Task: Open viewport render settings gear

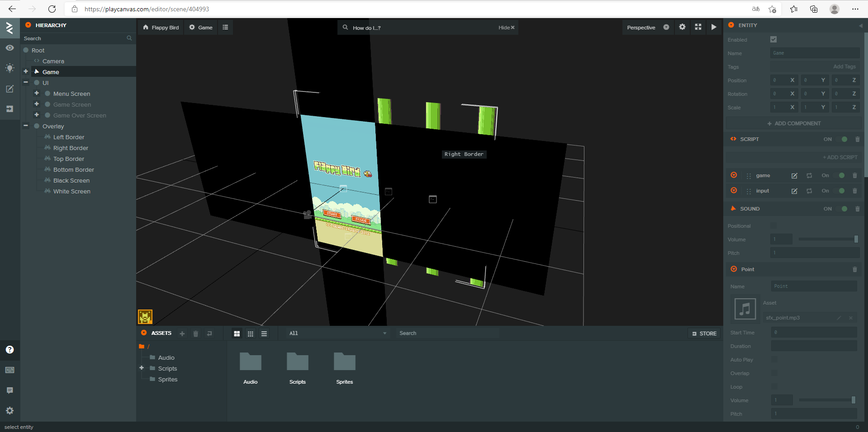Action: [682, 27]
